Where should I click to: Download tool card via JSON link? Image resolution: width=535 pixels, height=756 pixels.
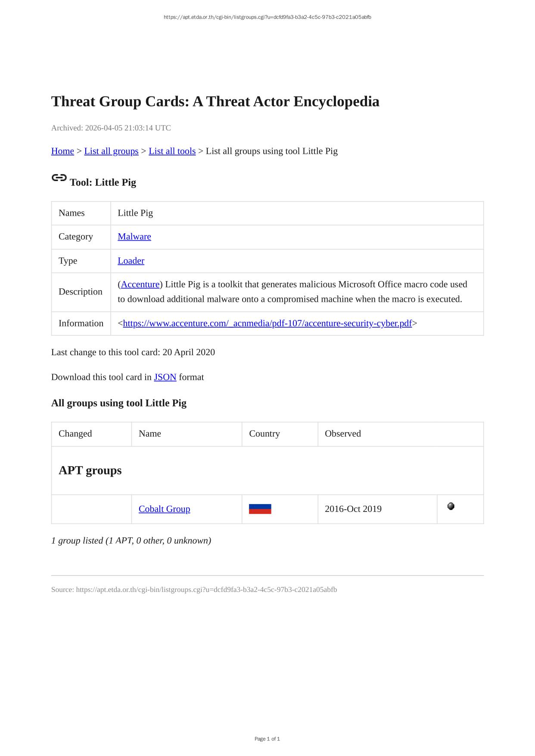coord(165,377)
